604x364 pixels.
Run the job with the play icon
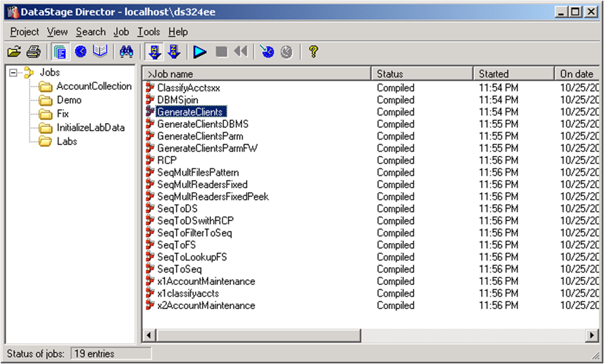(x=200, y=52)
